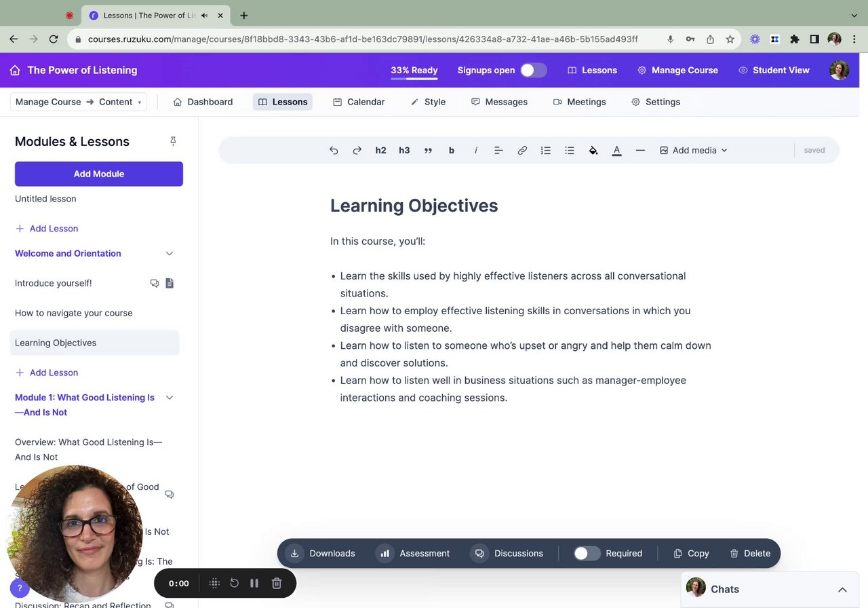
Task: Undo the last edit in the editor toolbar
Action: [x=334, y=151]
